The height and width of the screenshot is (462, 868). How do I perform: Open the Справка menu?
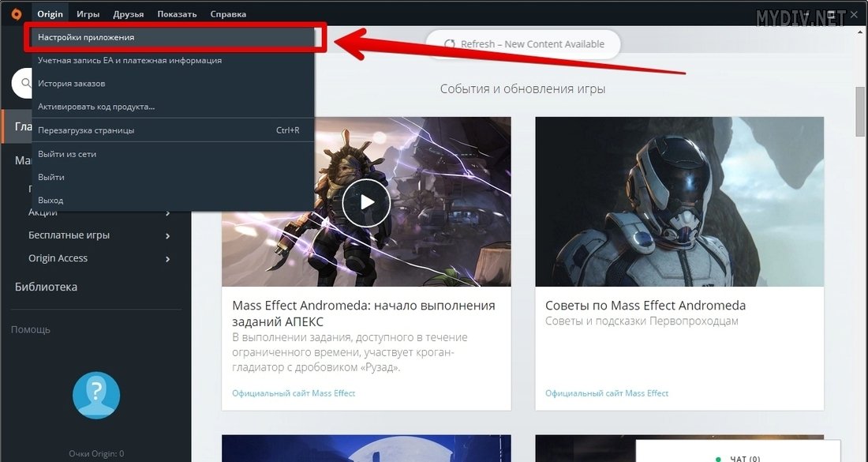click(x=228, y=14)
